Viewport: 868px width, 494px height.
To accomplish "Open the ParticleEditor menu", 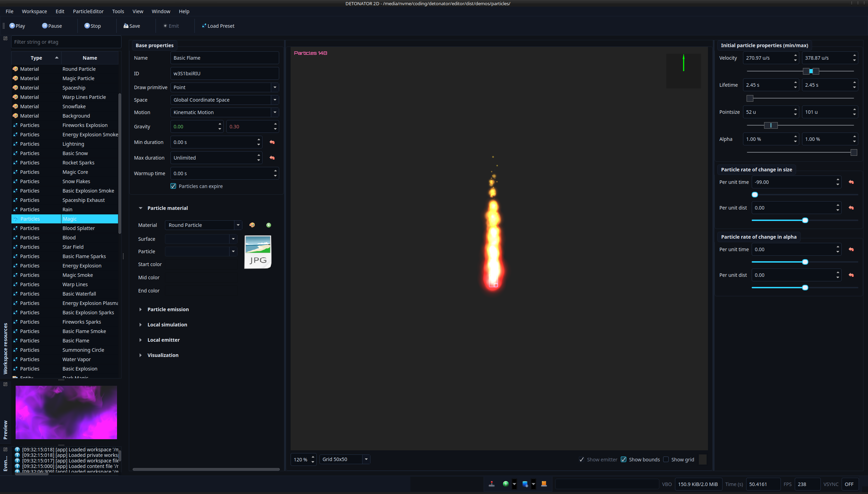I will [88, 11].
